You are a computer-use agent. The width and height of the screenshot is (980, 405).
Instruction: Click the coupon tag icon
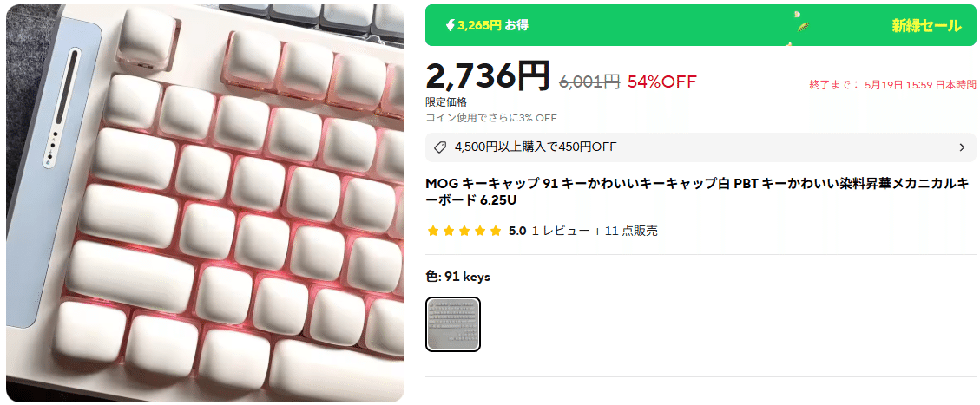pyautogui.click(x=440, y=147)
